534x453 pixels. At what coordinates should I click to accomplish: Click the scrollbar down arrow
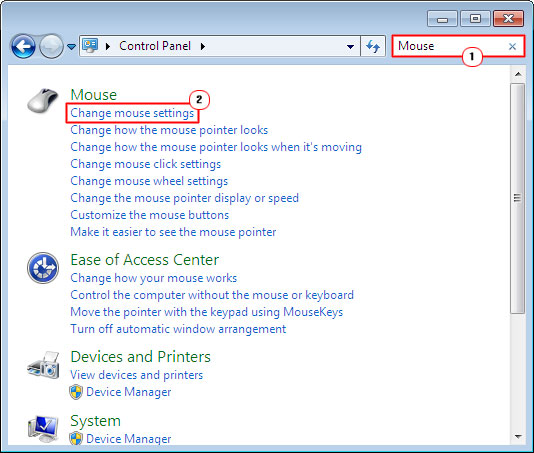(518, 436)
